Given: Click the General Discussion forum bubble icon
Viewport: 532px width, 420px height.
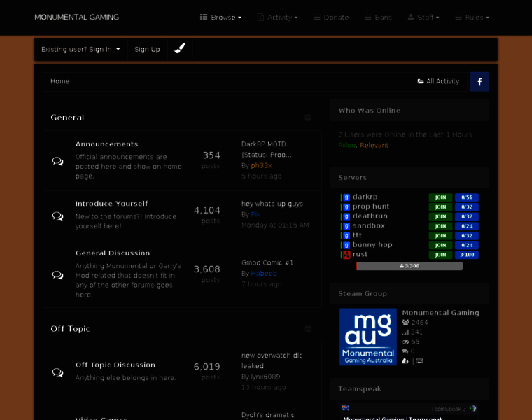Looking at the screenshot, I should 57,275.
